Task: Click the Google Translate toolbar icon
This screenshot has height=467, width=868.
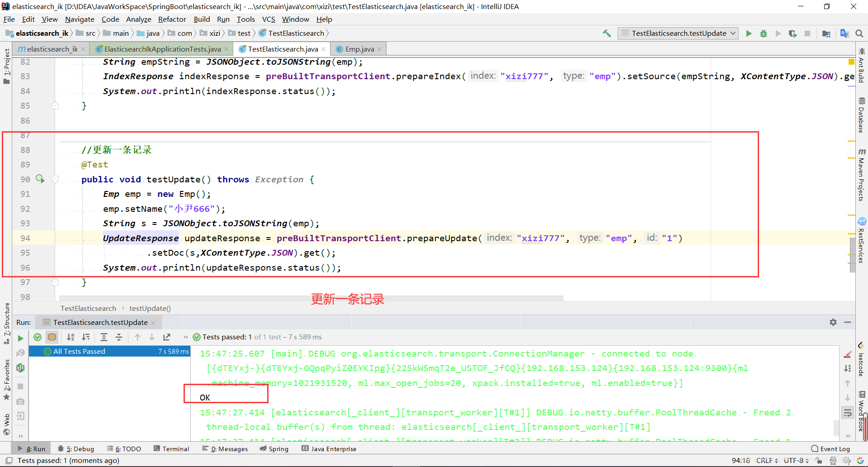Action: click(x=844, y=33)
